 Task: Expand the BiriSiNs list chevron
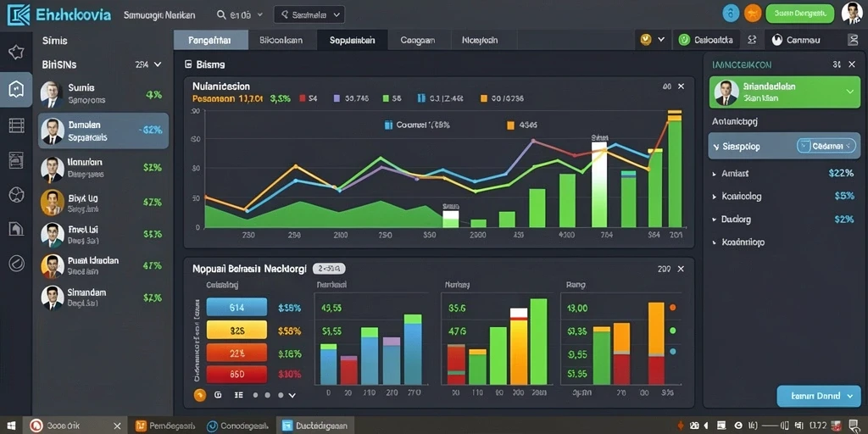[158, 64]
